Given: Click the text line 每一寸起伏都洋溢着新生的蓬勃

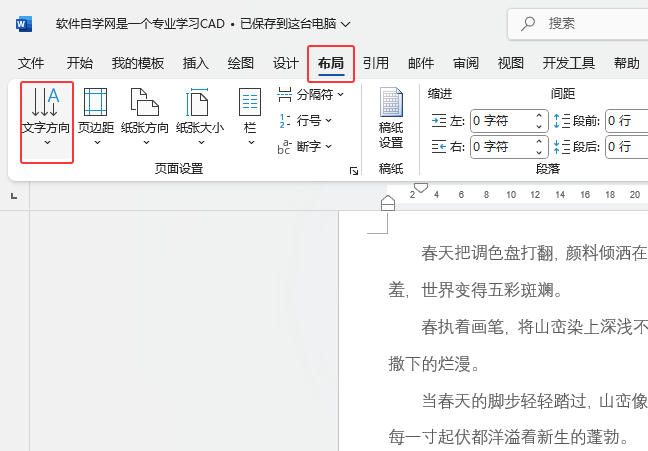Looking at the screenshot, I should tap(509, 437).
